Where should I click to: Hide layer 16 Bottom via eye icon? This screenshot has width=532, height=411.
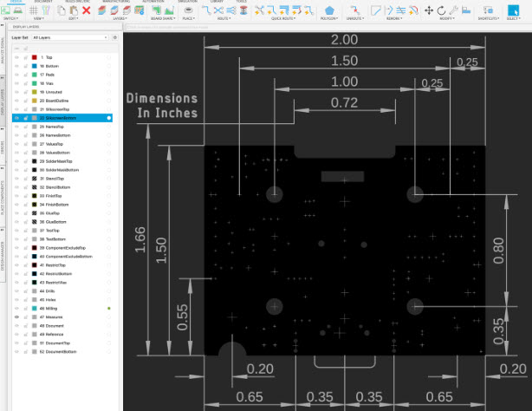(16, 66)
